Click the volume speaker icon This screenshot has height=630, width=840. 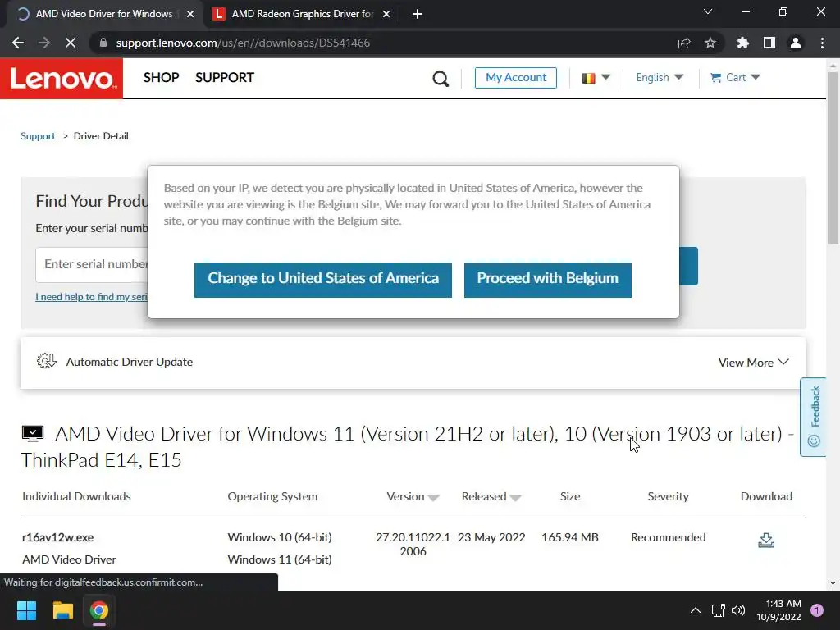tap(738, 610)
